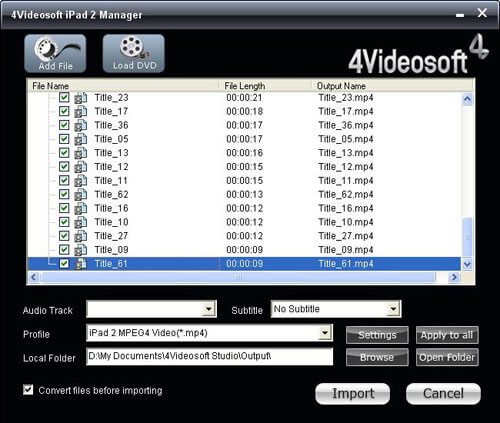The width and height of the screenshot is (500, 423).
Task: Click the Local Folder path field
Action: pyautogui.click(x=209, y=356)
